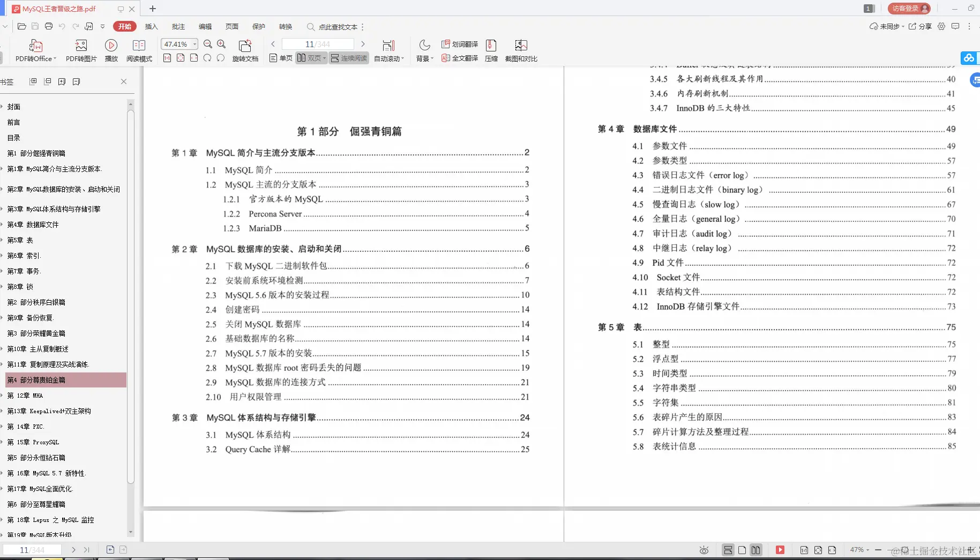Click the 旋转文档 rotate icon

click(x=245, y=50)
